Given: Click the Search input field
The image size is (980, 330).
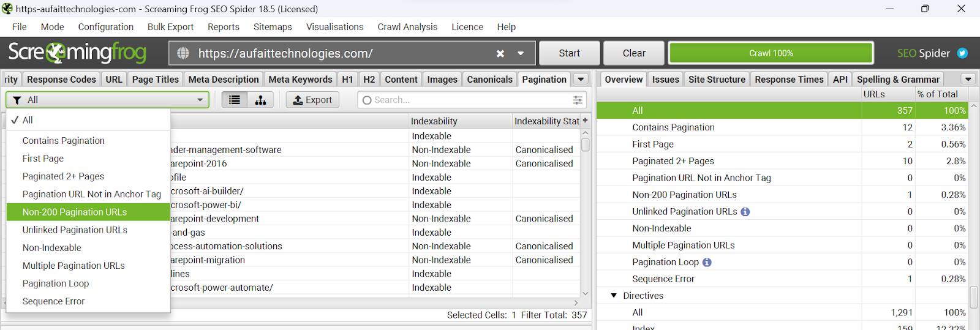Looking at the screenshot, I should [472, 100].
